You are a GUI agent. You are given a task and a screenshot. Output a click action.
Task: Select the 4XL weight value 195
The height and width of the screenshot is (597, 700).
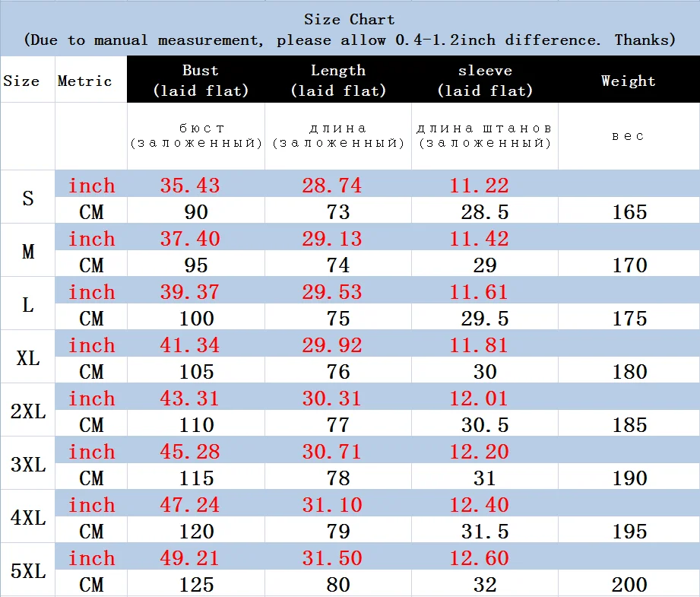(629, 532)
